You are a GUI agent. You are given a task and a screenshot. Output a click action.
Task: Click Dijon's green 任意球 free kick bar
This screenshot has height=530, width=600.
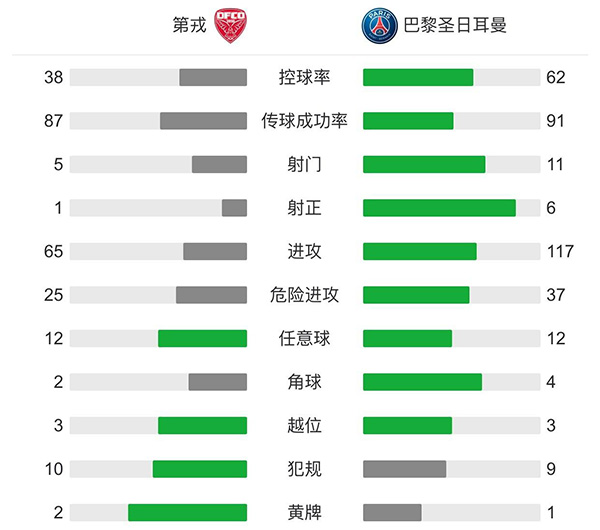(202, 338)
